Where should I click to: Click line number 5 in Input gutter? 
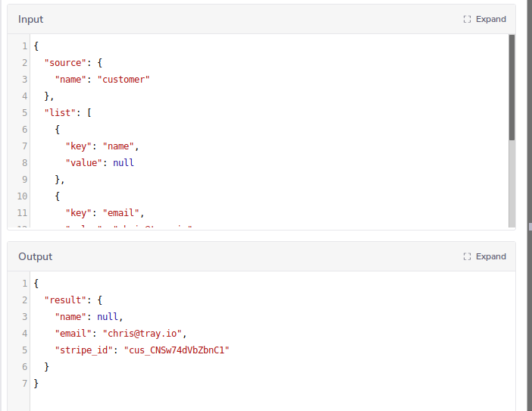pos(24,113)
